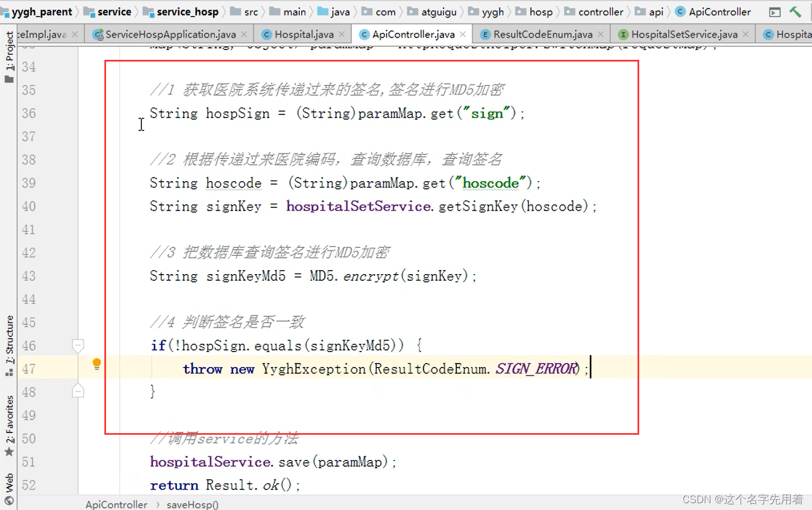
Task: Close the ResultCodeEnum.java tab
Action: point(600,34)
